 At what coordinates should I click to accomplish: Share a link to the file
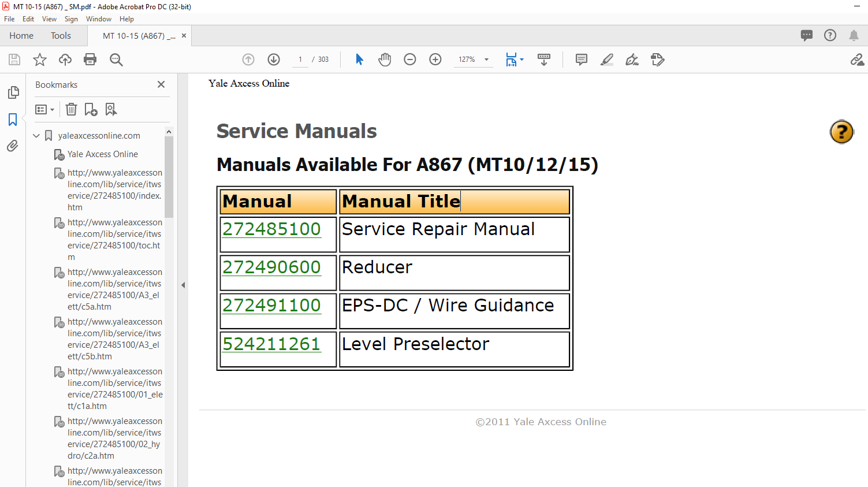point(857,60)
